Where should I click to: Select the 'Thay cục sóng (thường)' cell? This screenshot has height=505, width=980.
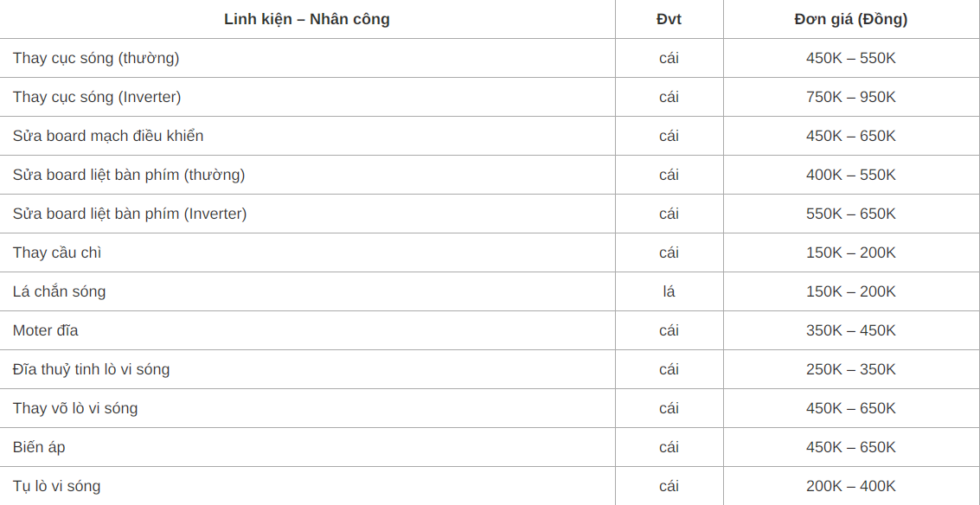click(307, 58)
